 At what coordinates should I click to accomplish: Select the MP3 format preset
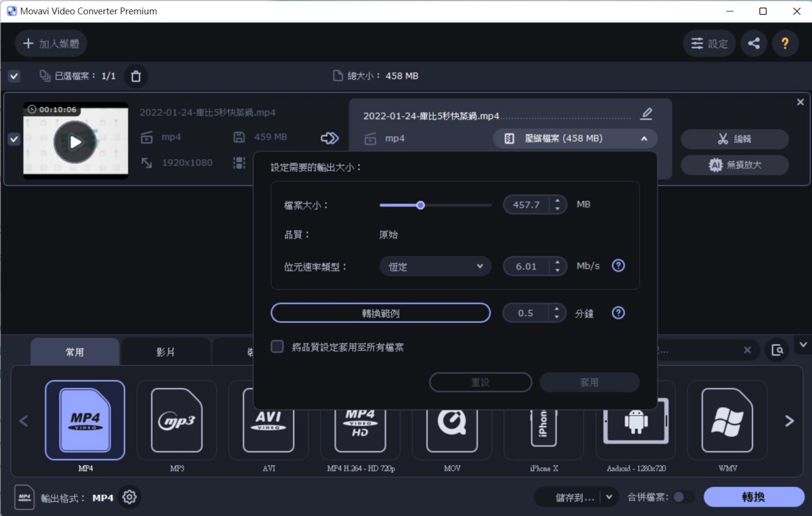tap(177, 421)
